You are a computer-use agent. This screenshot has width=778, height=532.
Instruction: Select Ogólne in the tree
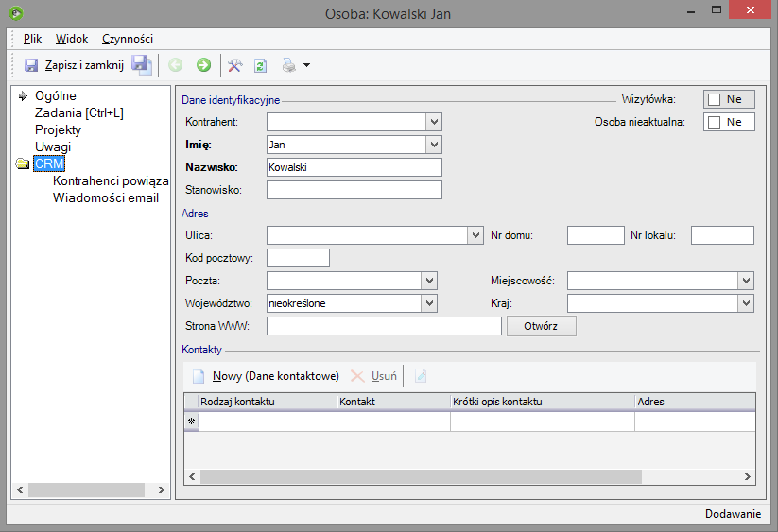coord(56,95)
